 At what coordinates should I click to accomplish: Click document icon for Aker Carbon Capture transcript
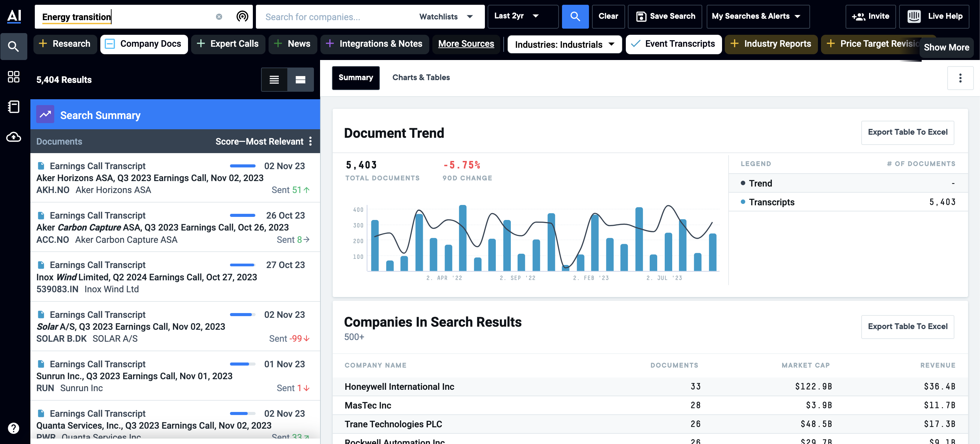pos(41,215)
